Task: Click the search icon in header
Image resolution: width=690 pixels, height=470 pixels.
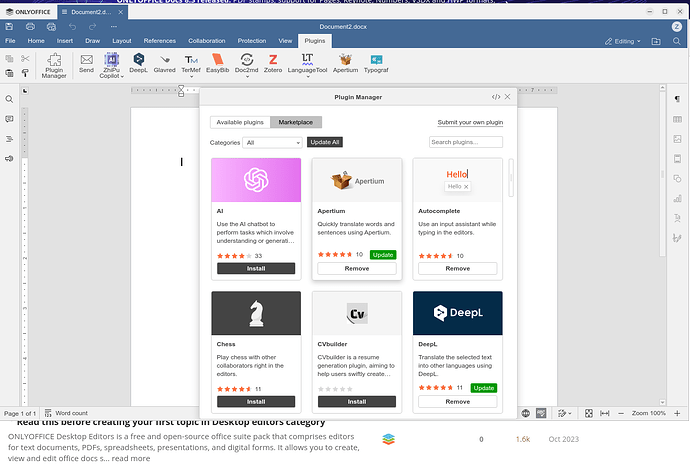Action: click(677, 41)
